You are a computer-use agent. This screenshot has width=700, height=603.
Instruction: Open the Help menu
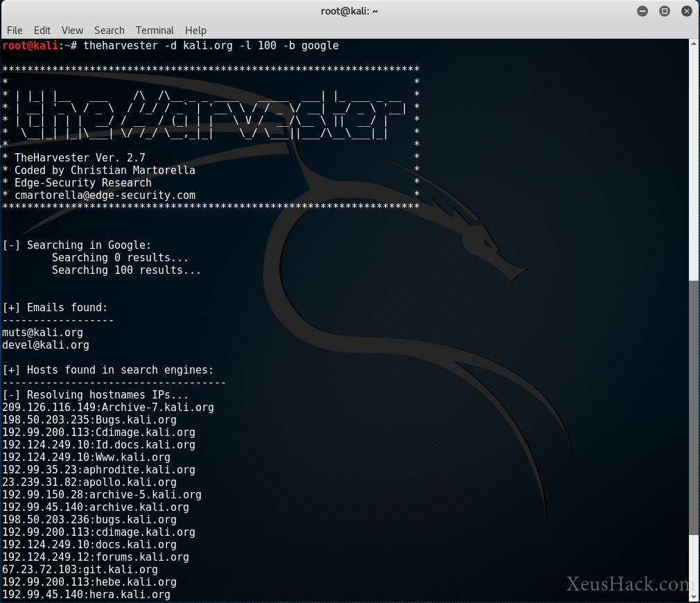point(195,30)
